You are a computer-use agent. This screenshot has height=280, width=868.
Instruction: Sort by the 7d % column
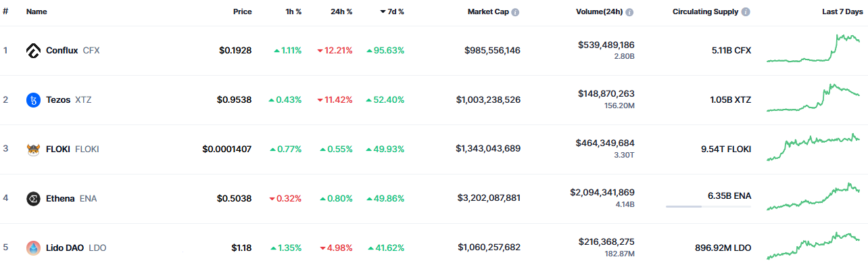tap(392, 12)
